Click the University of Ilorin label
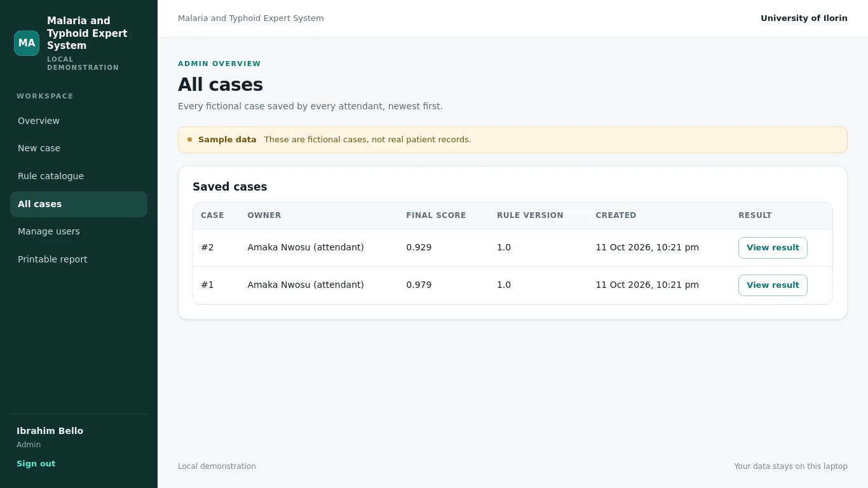Image resolution: width=868 pixels, height=488 pixels. click(x=804, y=18)
